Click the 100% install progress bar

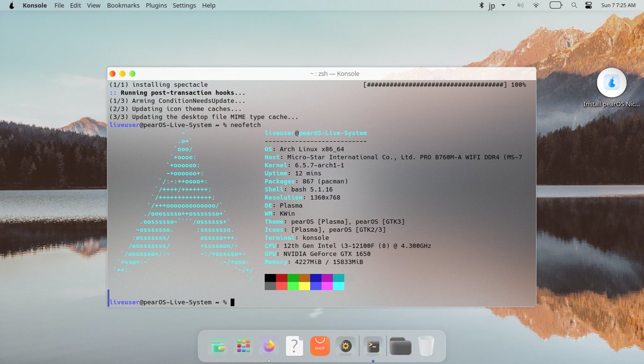point(444,85)
